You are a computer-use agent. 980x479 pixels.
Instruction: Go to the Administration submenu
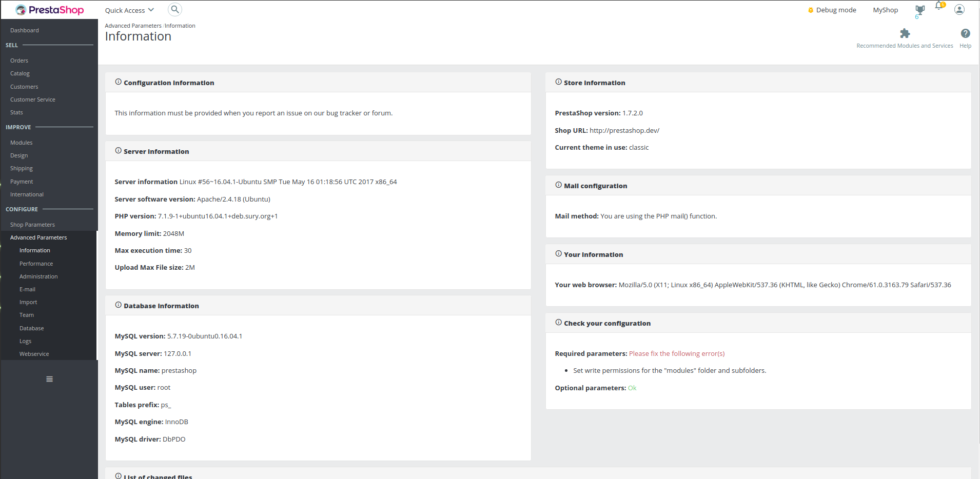38,276
